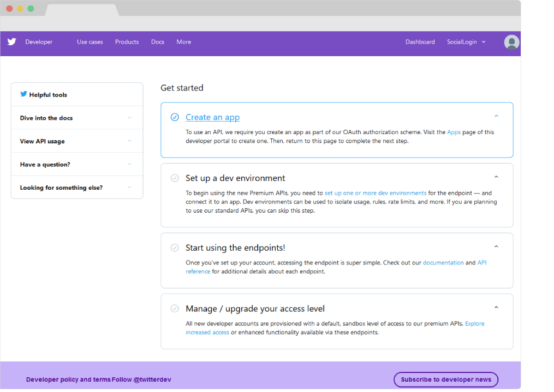Expand Looking for something else? section
The height and width of the screenshot is (392, 554).
pos(129,188)
